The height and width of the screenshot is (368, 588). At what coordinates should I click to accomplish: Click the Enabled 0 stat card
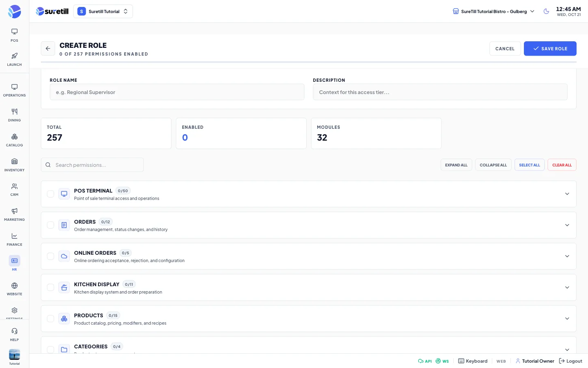point(241,133)
